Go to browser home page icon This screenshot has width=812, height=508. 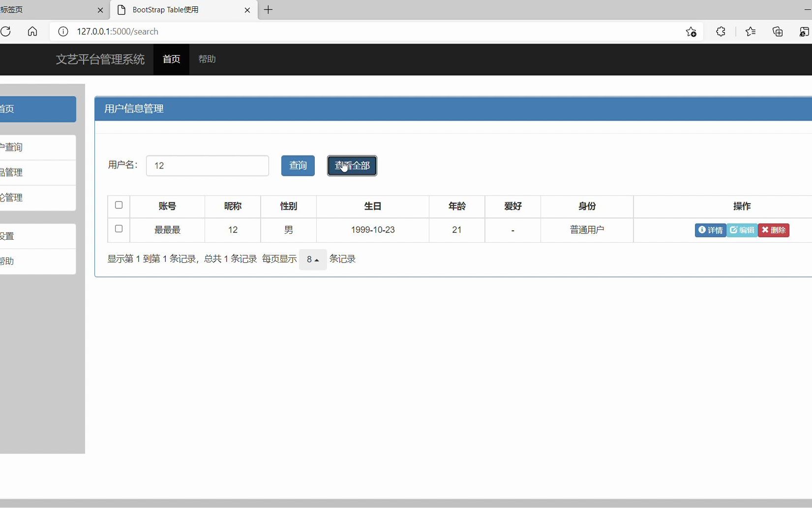(32, 32)
